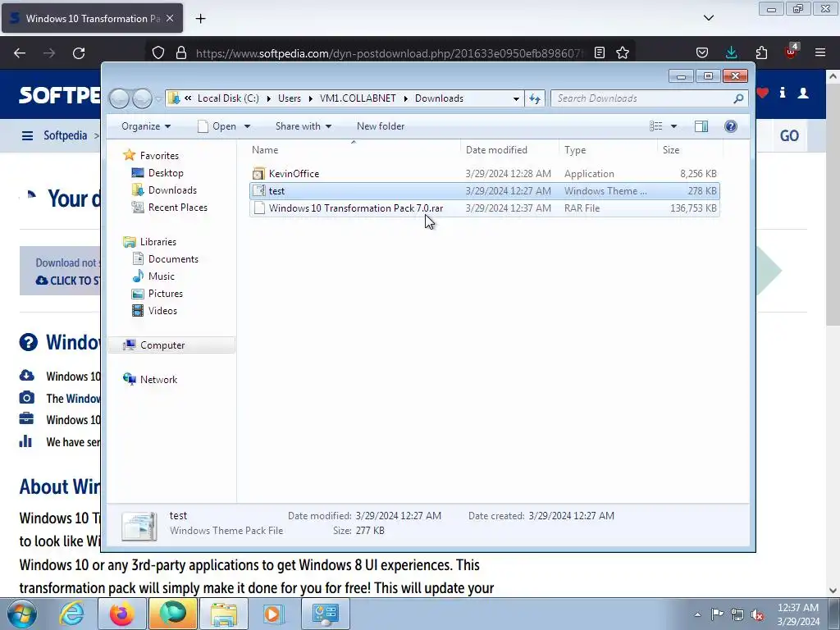840x630 pixels.
Task: Click the Firefox tracking protection shield icon
Action: (158, 53)
